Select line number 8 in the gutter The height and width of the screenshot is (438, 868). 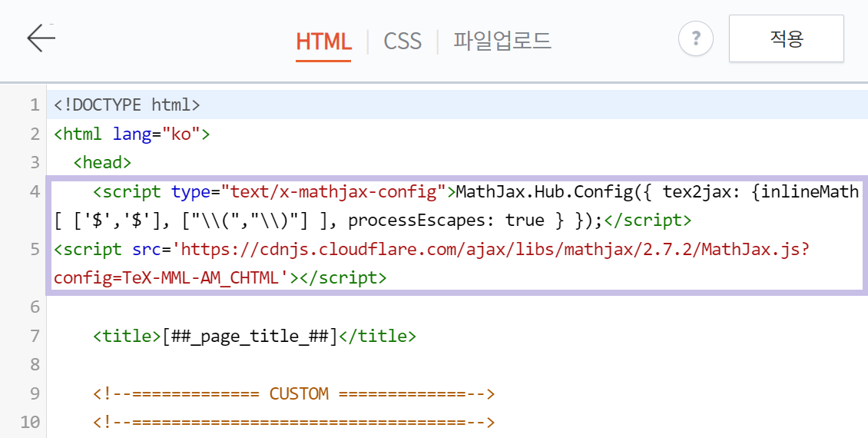click(x=35, y=364)
